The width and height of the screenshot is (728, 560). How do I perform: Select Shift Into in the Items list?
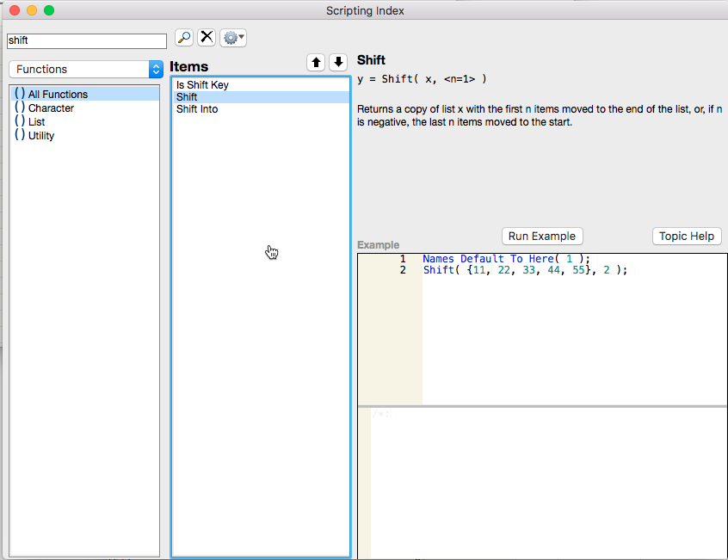coord(196,109)
